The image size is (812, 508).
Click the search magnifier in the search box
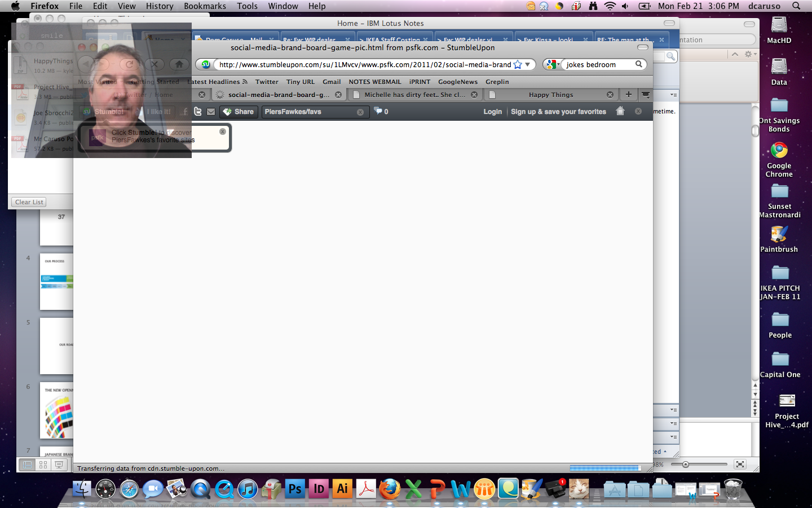[639, 64]
